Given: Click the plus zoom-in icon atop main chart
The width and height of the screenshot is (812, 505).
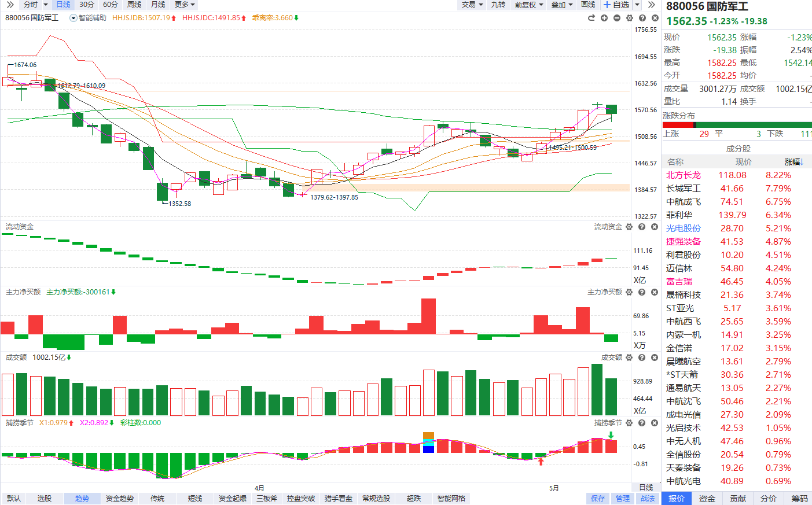Looking at the screenshot, I should pyautogui.click(x=604, y=18).
